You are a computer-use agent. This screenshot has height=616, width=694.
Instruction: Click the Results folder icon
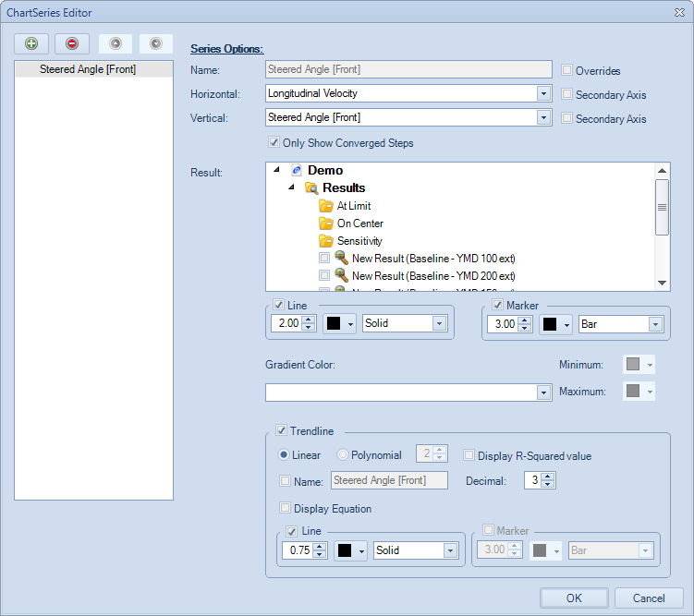point(311,187)
